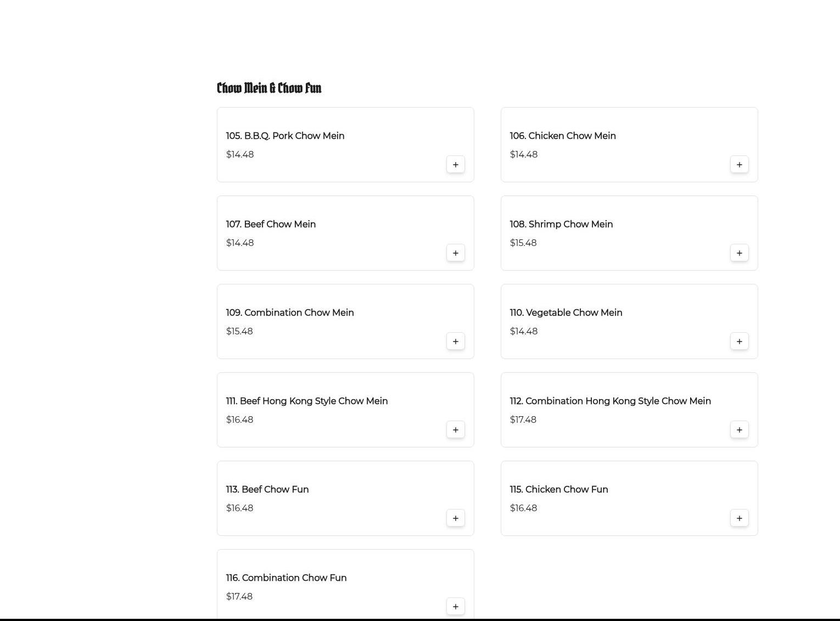Image resolution: width=840 pixels, height=621 pixels.
Task: Select the 116. Combination Chow Fun title
Action: 286,578
